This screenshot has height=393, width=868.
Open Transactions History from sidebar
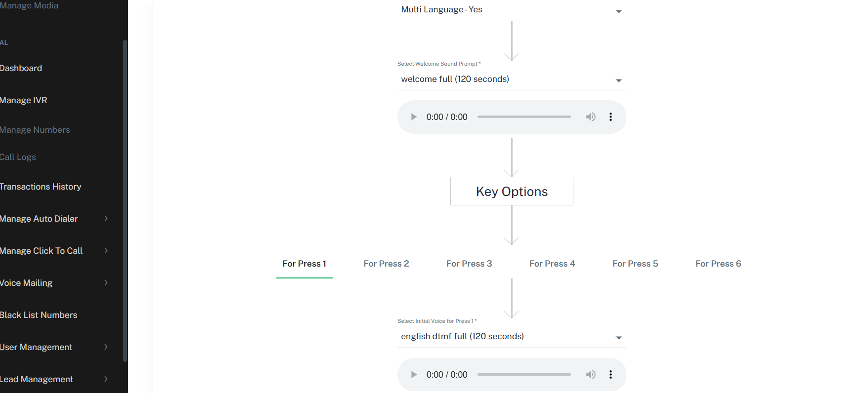pos(41,187)
